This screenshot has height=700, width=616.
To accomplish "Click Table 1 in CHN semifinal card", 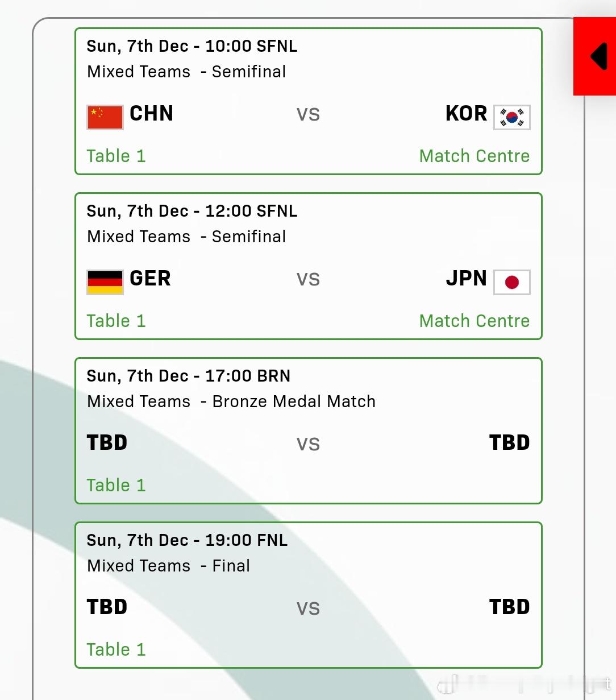I will (x=116, y=156).
